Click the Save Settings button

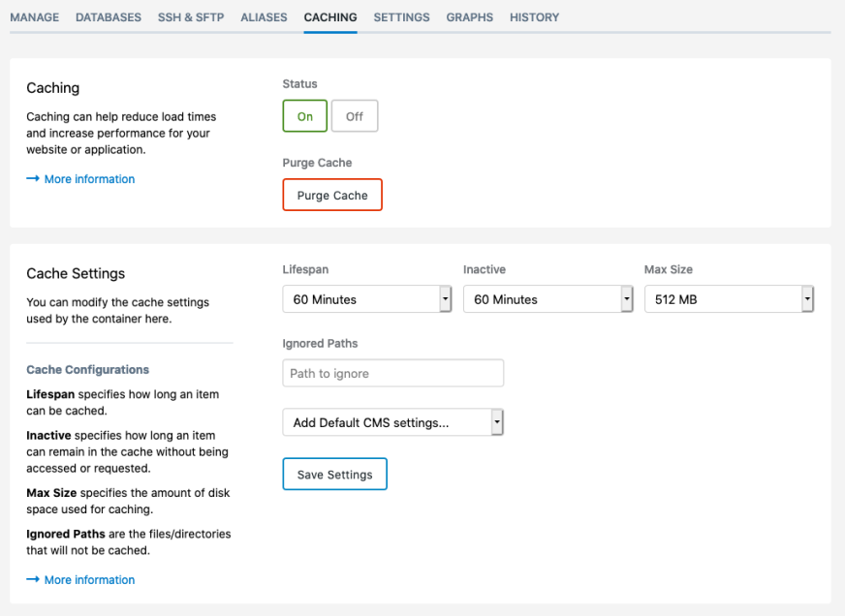point(334,474)
